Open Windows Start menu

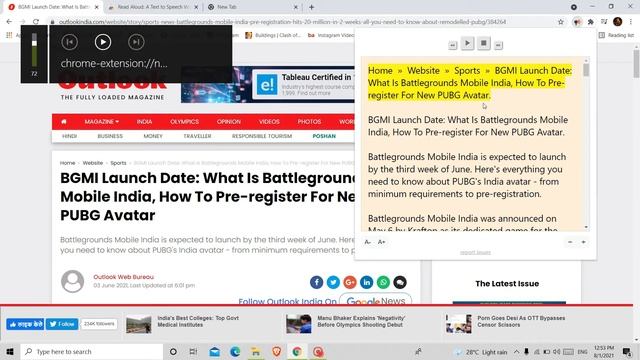[x=10, y=351]
